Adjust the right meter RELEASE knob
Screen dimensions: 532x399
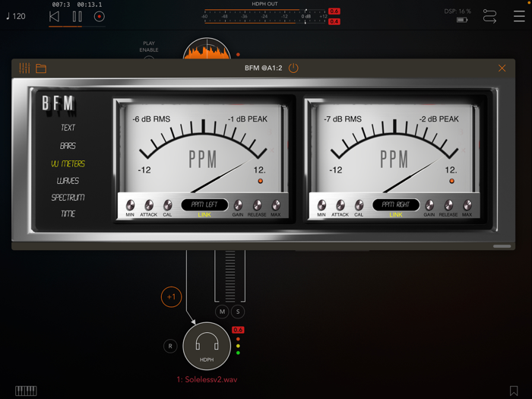448,205
